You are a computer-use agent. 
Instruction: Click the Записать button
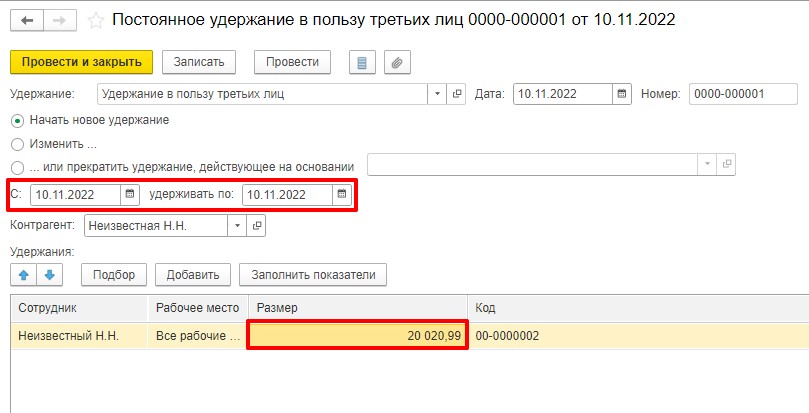[199, 62]
